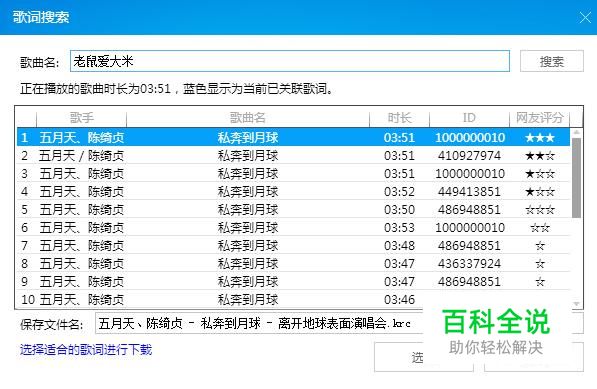Sort results by the 歌手 column header
The image size is (597, 389).
(81, 118)
